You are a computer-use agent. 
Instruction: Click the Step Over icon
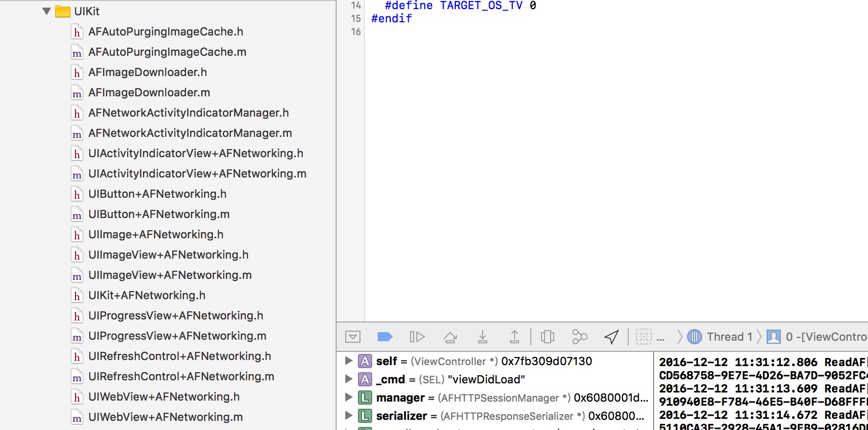[450, 337]
